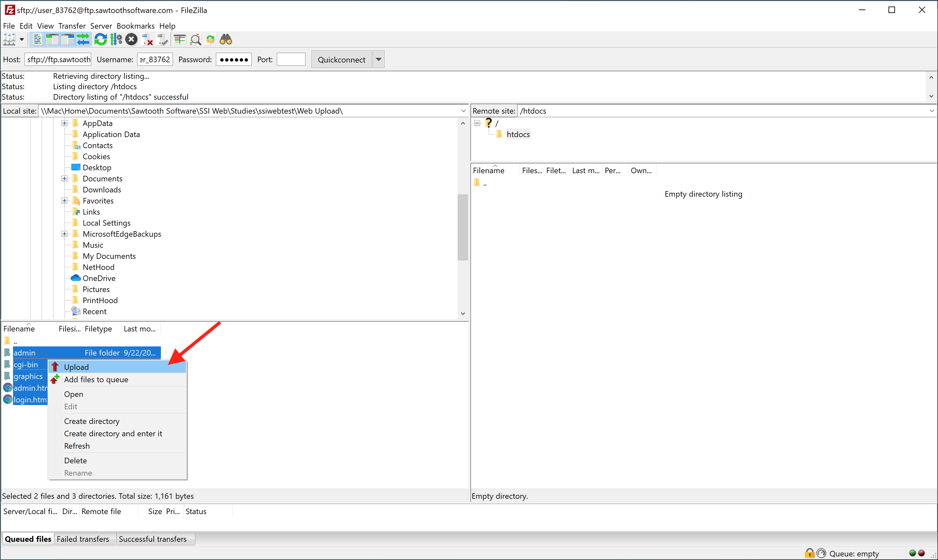Open the Transfer menu
The image size is (938, 560).
click(x=72, y=26)
